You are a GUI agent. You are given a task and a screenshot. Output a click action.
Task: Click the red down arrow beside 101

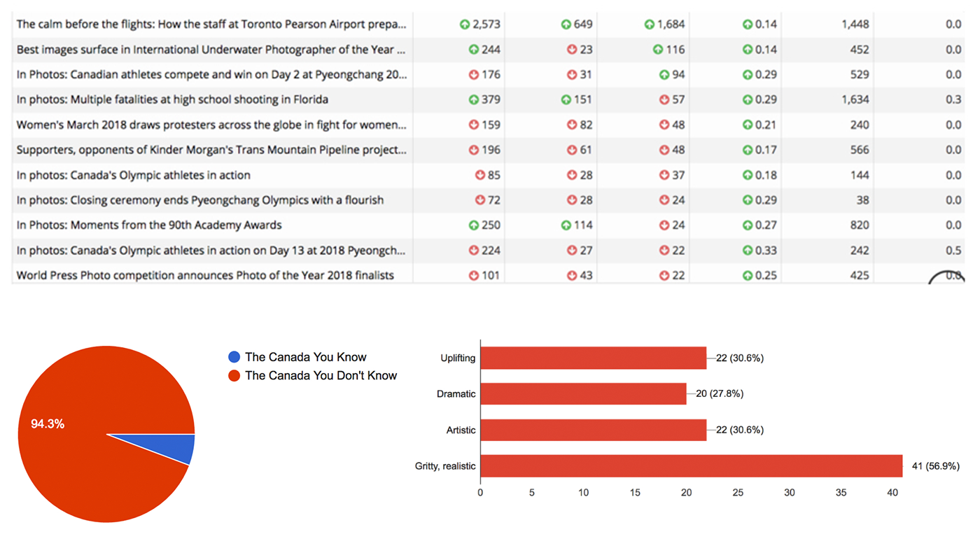[474, 276]
